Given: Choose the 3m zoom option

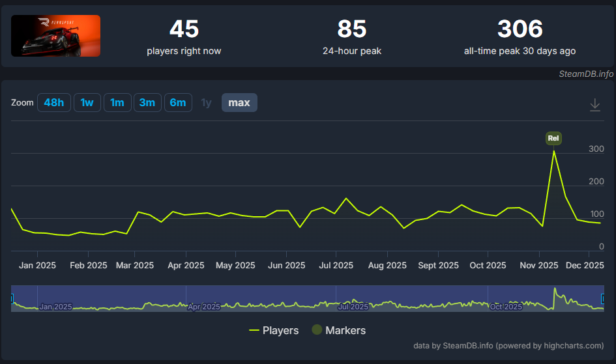Looking at the screenshot, I should (x=147, y=103).
